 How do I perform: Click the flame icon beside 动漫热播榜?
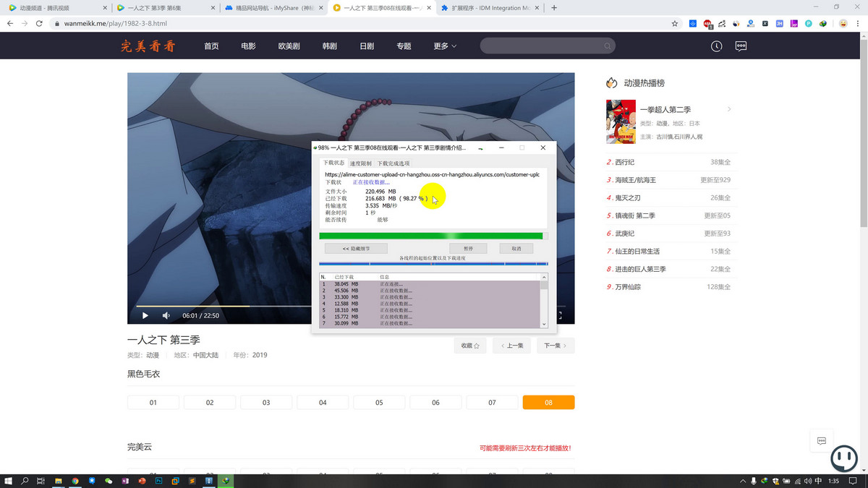[x=611, y=82]
